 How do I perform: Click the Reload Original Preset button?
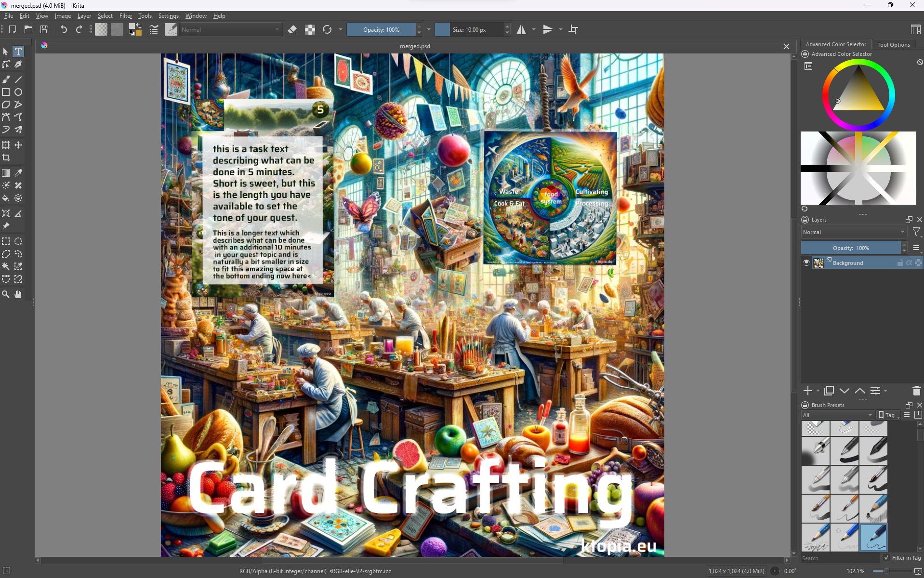(x=327, y=29)
